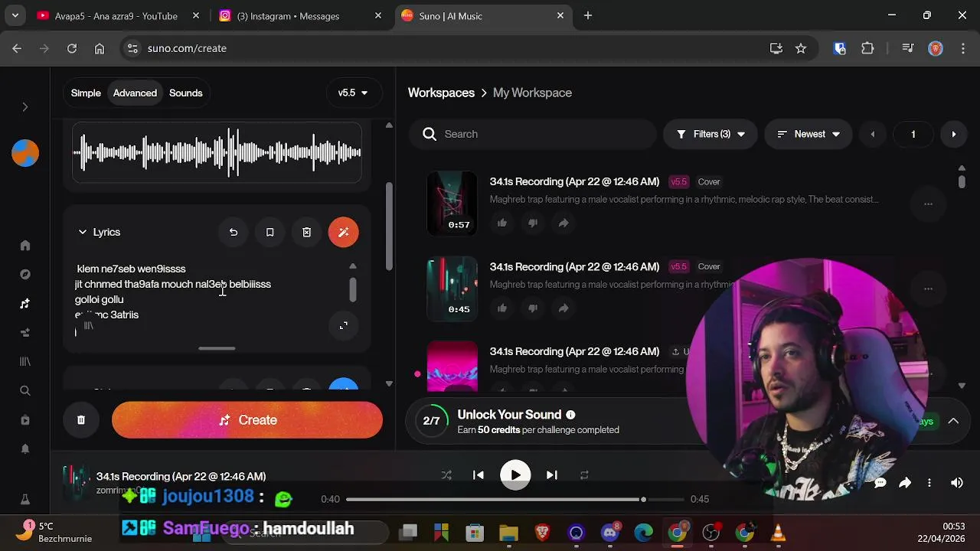Open the player's three-dot menu
The width and height of the screenshot is (980, 551).
[929, 483]
